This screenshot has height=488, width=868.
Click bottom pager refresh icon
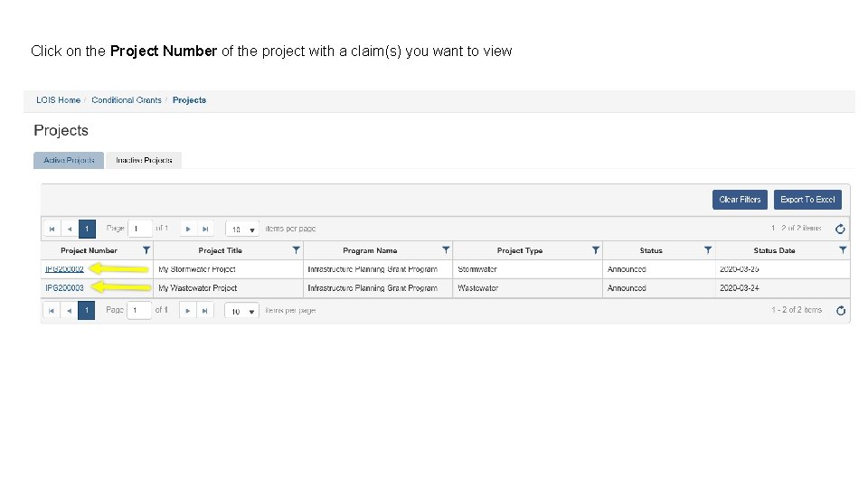tap(841, 311)
